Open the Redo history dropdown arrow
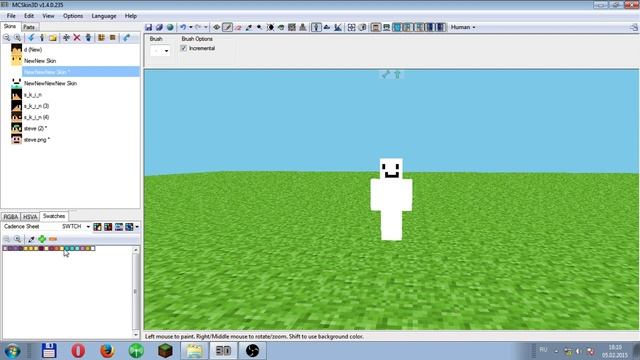 206,27
